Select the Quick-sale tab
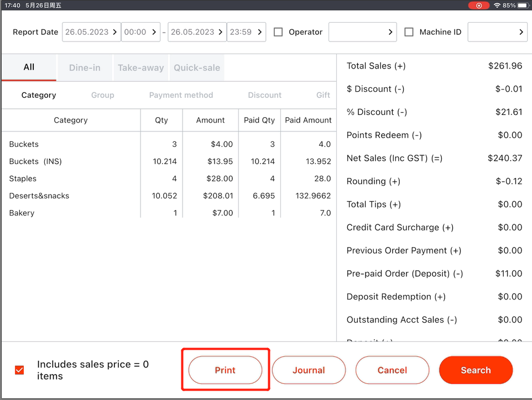This screenshot has height=400, width=532. [x=197, y=68]
